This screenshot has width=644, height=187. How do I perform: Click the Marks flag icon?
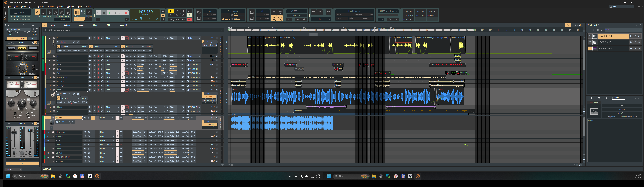click(x=89, y=12)
